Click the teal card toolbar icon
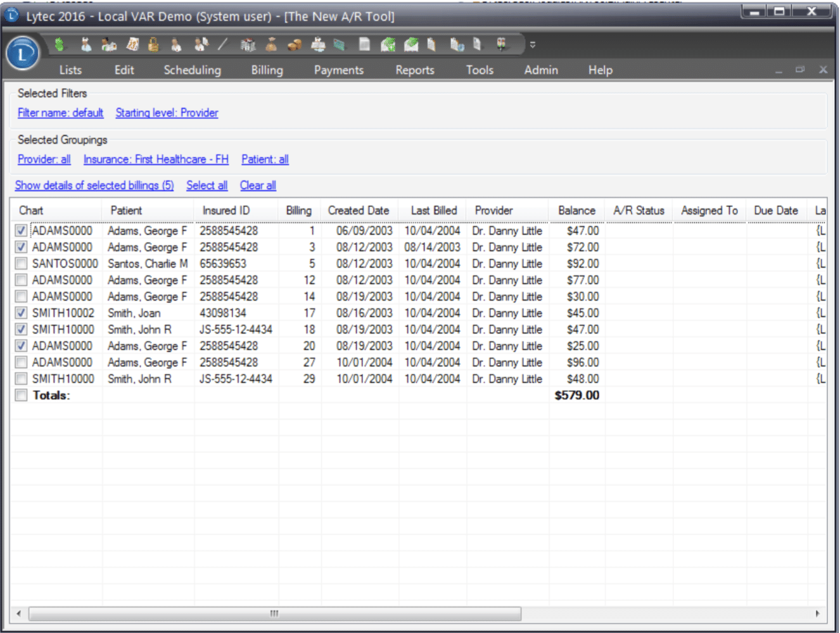The image size is (840, 633). [x=340, y=44]
